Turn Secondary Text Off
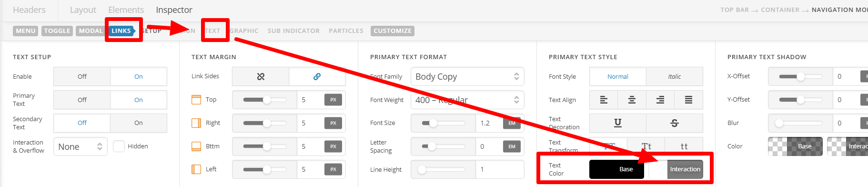868x187 pixels. click(x=82, y=123)
